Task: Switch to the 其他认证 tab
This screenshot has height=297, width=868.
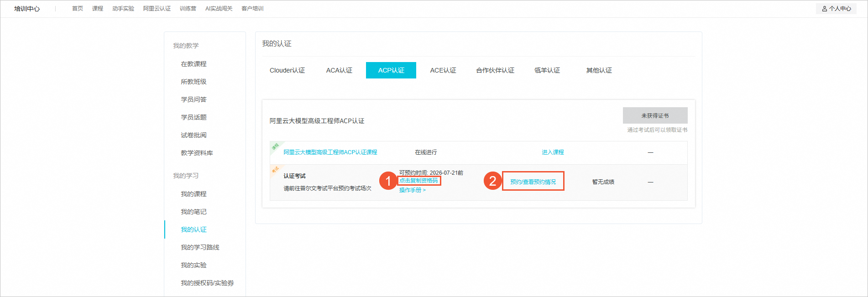Action: click(x=599, y=70)
